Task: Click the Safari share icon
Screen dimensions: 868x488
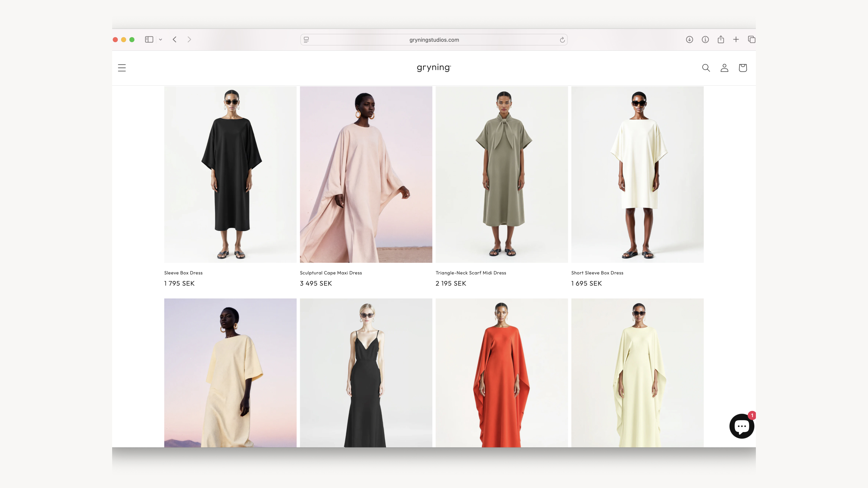Action: click(x=721, y=39)
